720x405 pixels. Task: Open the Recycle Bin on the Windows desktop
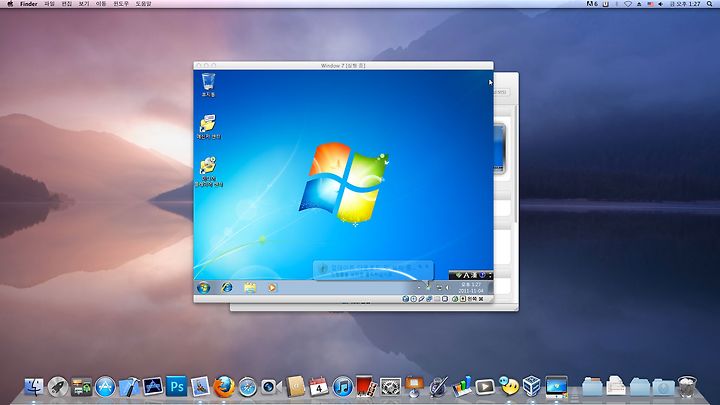208,82
